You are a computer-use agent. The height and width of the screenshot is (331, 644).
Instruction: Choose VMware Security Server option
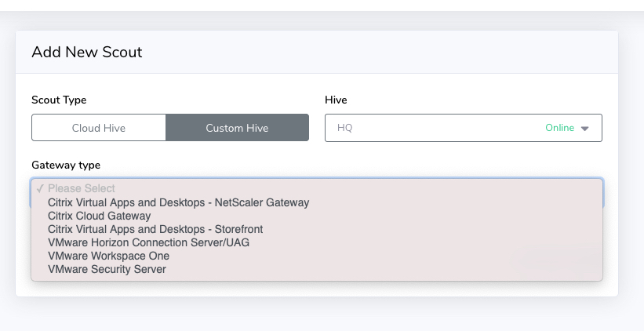click(x=317, y=269)
